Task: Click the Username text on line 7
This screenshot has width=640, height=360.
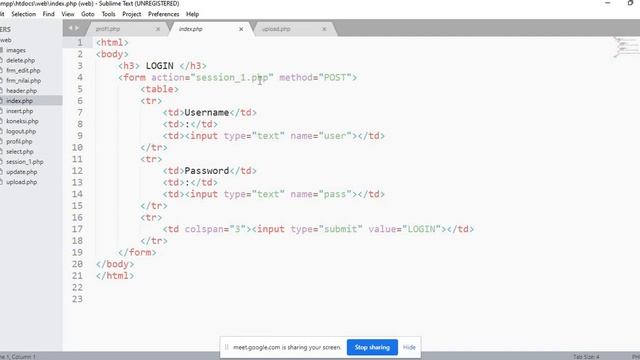Action: point(207,113)
